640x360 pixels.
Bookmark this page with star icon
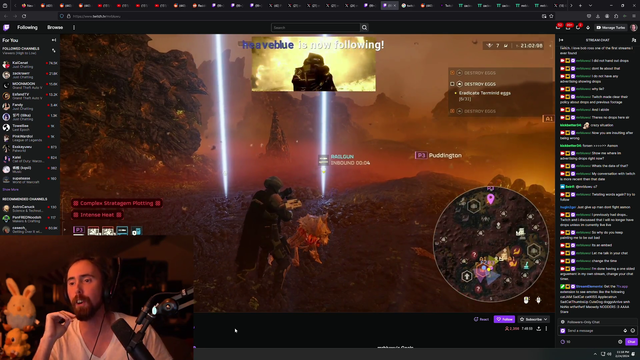[x=551, y=16]
